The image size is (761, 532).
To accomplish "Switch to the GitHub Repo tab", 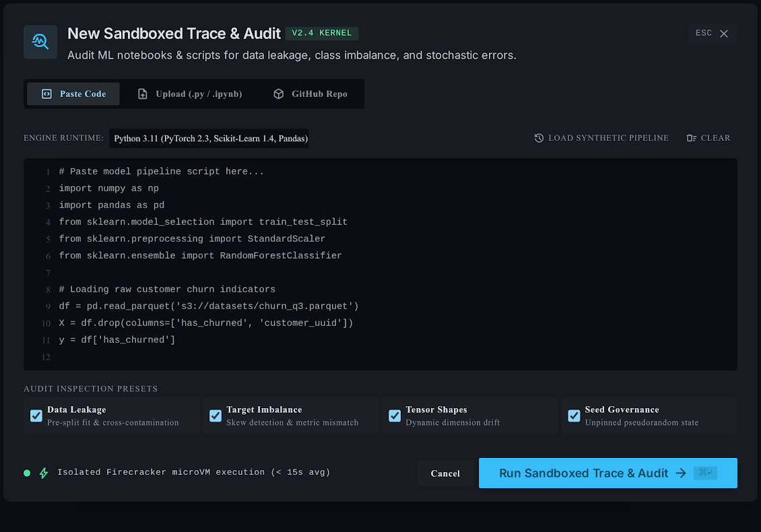I will 310,94.
